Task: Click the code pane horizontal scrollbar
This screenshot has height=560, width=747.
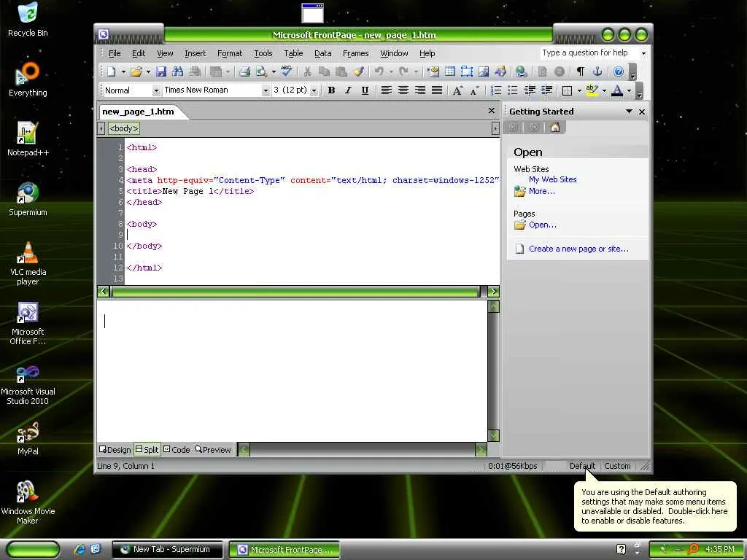Action: point(295,292)
